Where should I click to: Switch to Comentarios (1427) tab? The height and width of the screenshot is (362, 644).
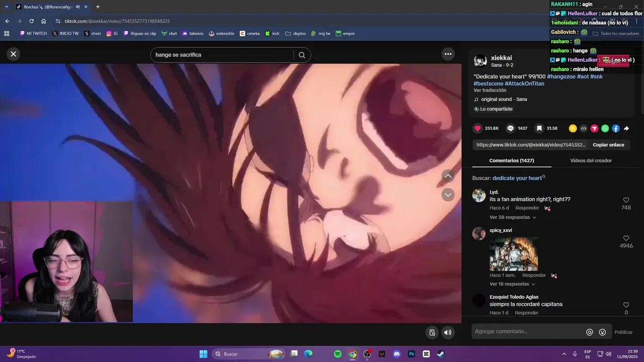(x=512, y=160)
